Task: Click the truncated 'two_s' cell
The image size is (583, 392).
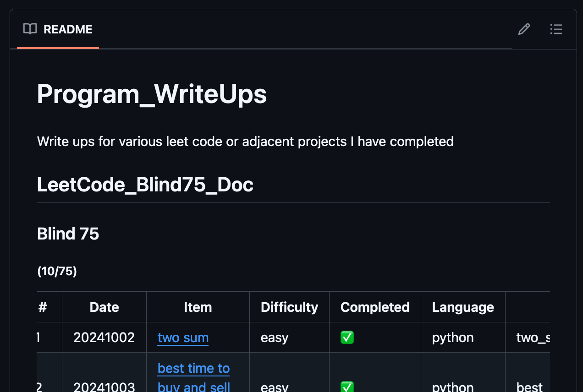Action: tap(533, 338)
